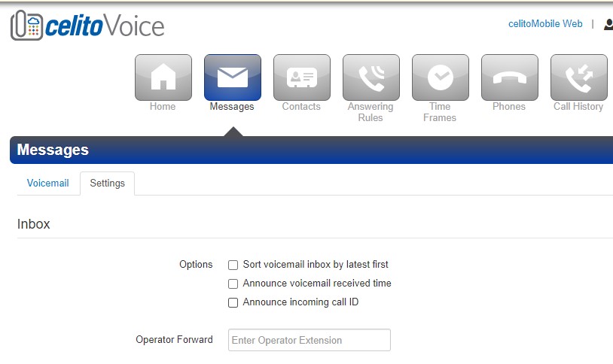613x364 pixels.
Task: Enable sort voicemail inbox by latest first
Action: (x=233, y=265)
